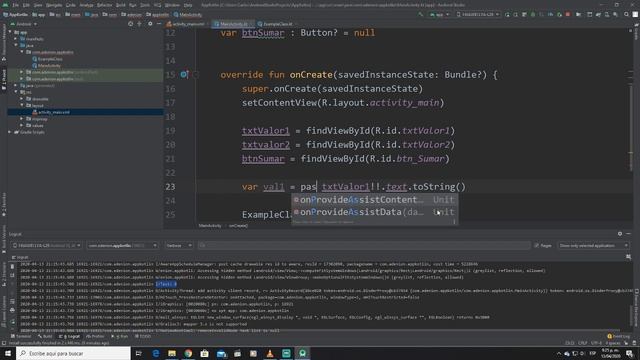Screen dimensions: 640x360
Task: Open the Project panel settings gear
Action: point(150,24)
